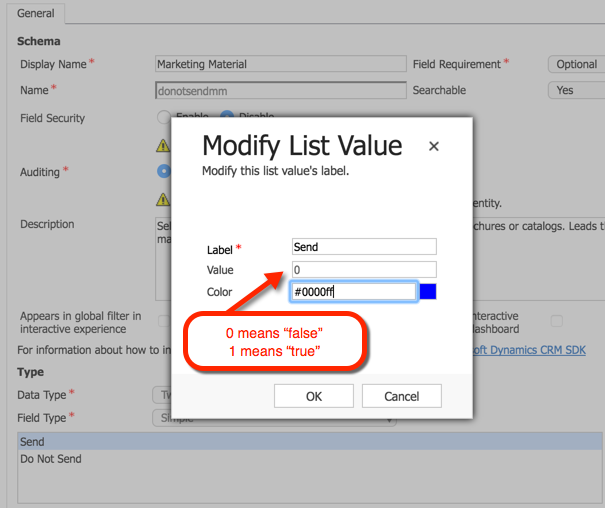The width and height of the screenshot is (605, 508).
Task: Expand the Data Type dropdown
Action: tap(160, 395)
